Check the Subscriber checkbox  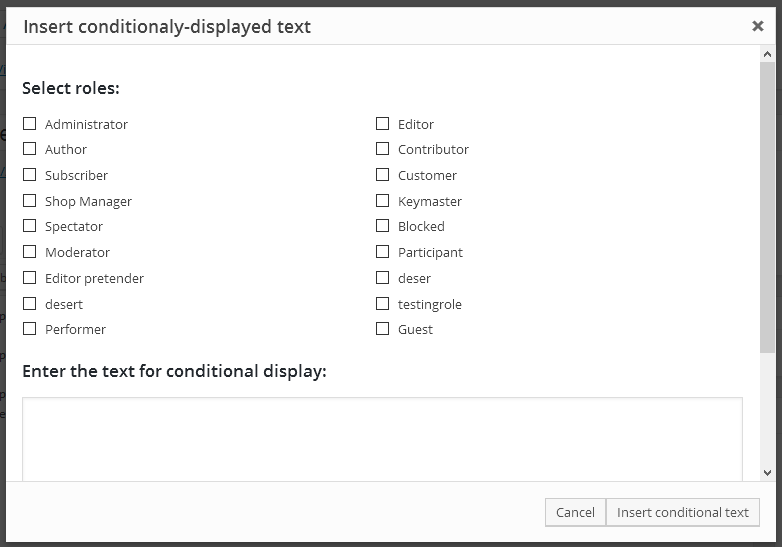30,175
